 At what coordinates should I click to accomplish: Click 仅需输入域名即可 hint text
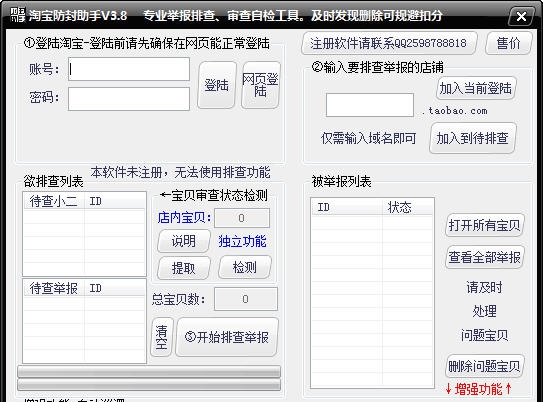pyautogui.click(x=368, y=139)
